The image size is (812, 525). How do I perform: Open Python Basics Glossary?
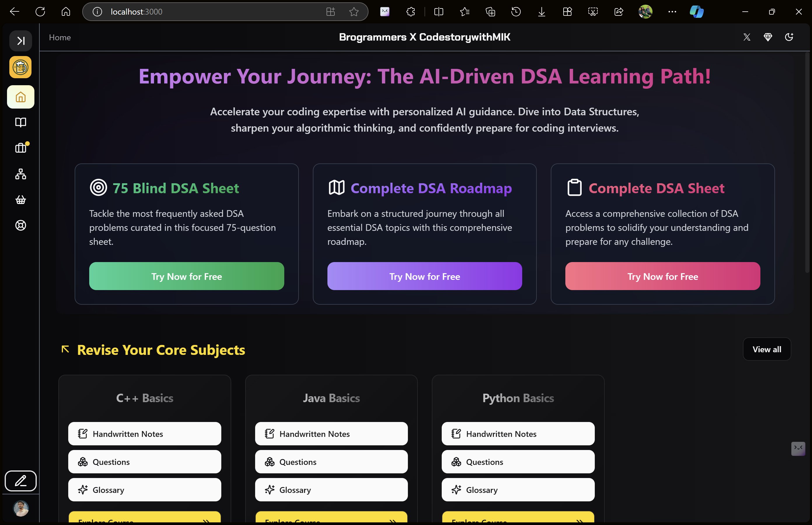pyautogui.click(x=518, y=490)
